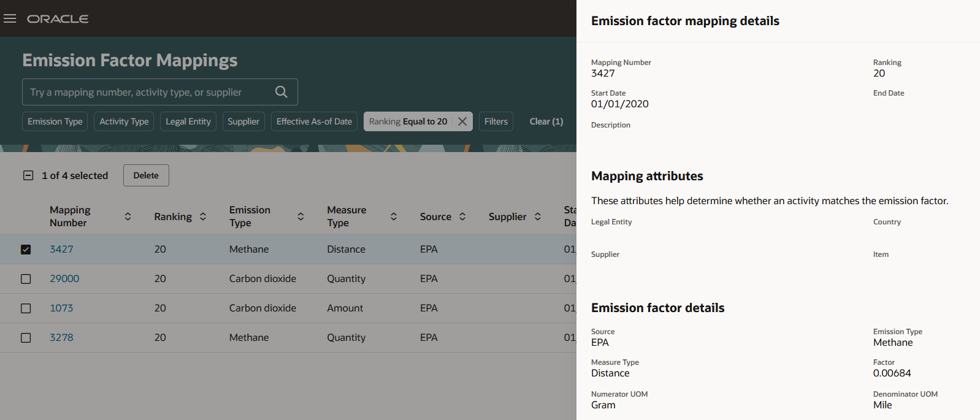Open the hamburger navigation menu
Viewport: 980px width, 420px height.
[x=10, y=18]
